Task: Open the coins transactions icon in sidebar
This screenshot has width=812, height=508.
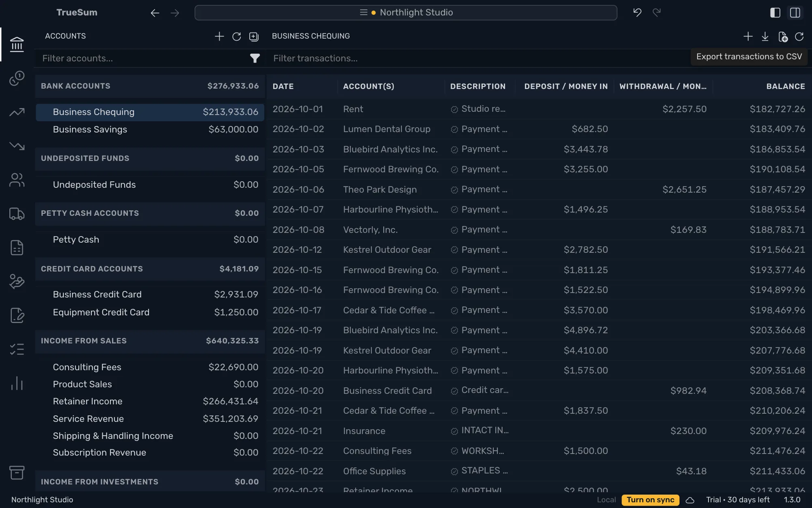Action: (x=17, y=78)
